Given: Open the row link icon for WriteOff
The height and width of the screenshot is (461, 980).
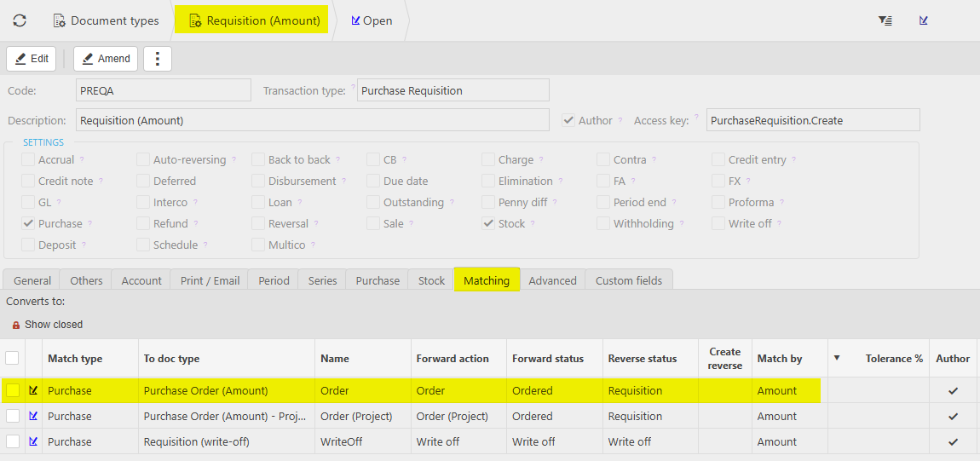Looking at the screenshot, I should tap(33, 441).
